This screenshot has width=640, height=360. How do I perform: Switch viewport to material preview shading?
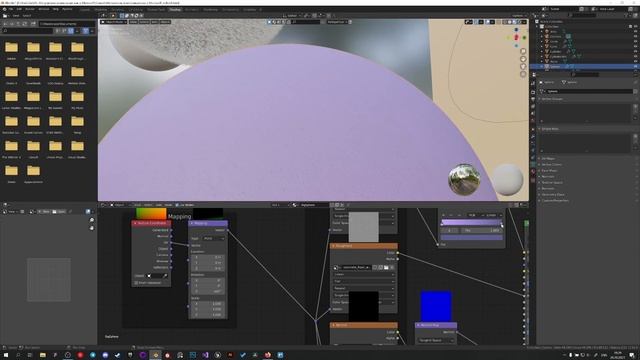point(514,22)
